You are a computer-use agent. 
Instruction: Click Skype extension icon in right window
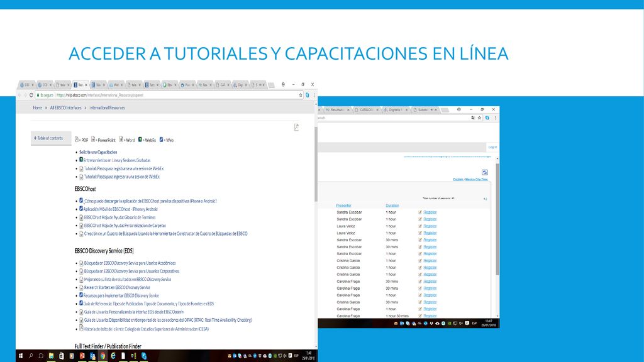tap(487, 118)
